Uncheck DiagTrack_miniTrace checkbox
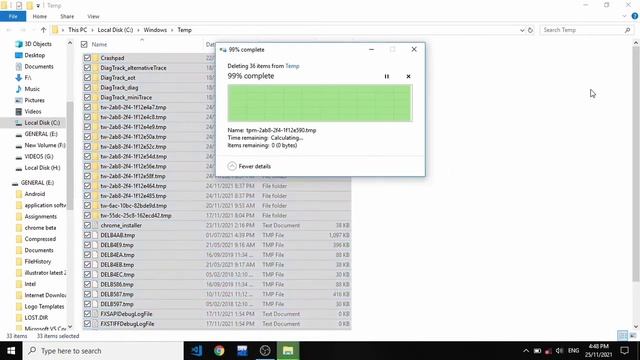This screenshot has height=360, width=640. pyautogui.click(x=87, y=97)
